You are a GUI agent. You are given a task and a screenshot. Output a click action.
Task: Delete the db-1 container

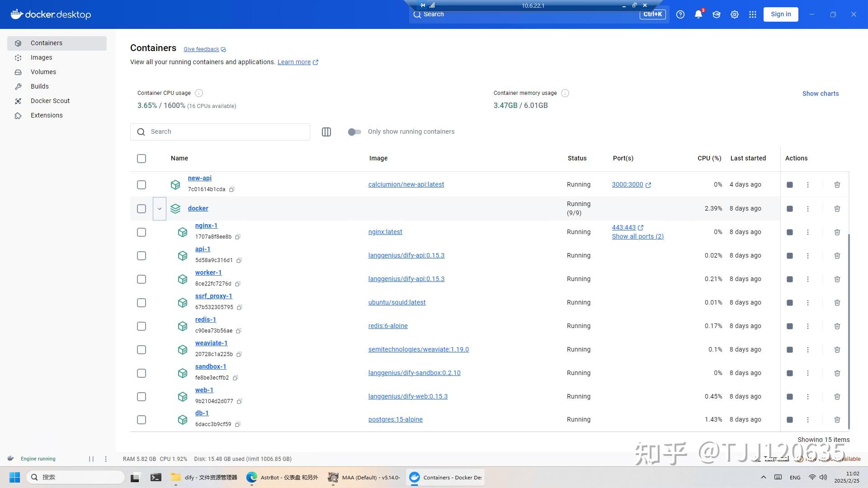pyautogui.click(x=837, y=419)
